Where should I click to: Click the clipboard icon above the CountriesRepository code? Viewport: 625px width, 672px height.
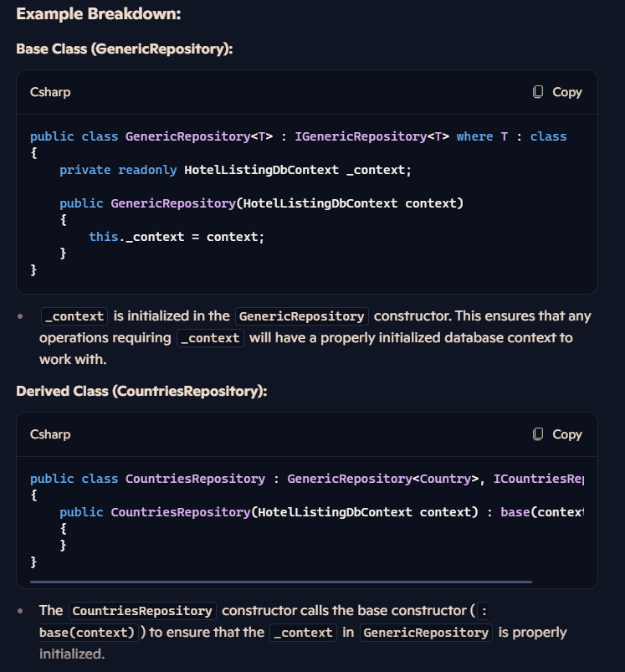538,434
